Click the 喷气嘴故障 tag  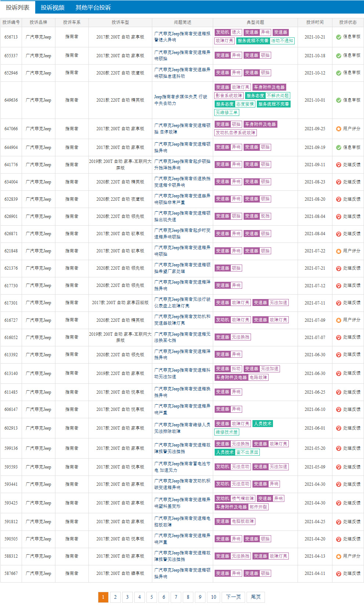pyautogui.click(x=243, y=499)
